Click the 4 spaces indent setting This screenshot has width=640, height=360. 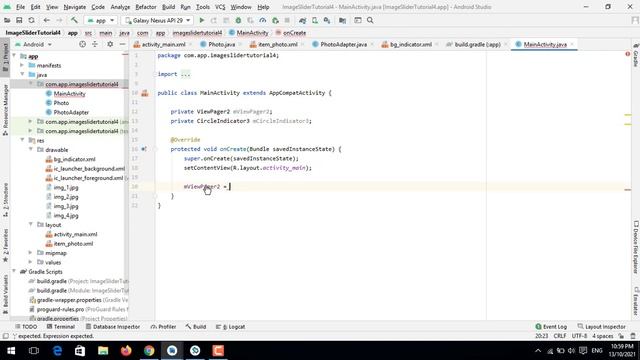[x=603, y=336]
